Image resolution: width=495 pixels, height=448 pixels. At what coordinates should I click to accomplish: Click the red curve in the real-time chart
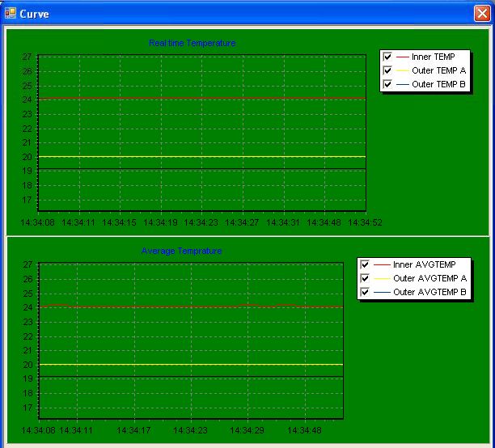202,99
